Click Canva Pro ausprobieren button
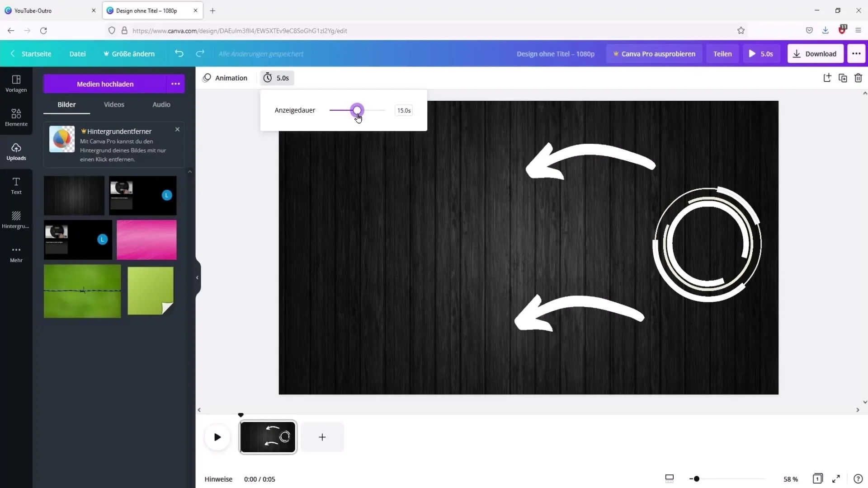The height and width of the screenshot is (488, 868). (x=654, y=53)
